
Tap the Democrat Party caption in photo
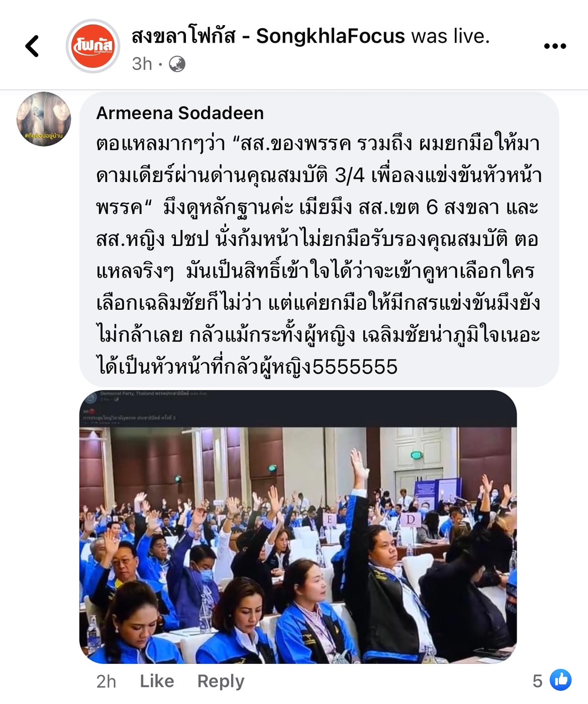(145, 393)
